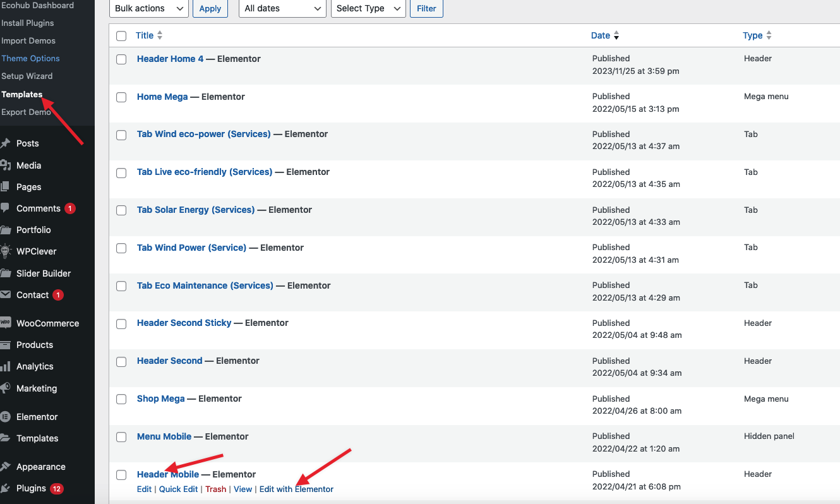This screenshot has height=504, width=840.
Task: Click the Posts pin icon in sidebar
Action: [x=6, y=143]
